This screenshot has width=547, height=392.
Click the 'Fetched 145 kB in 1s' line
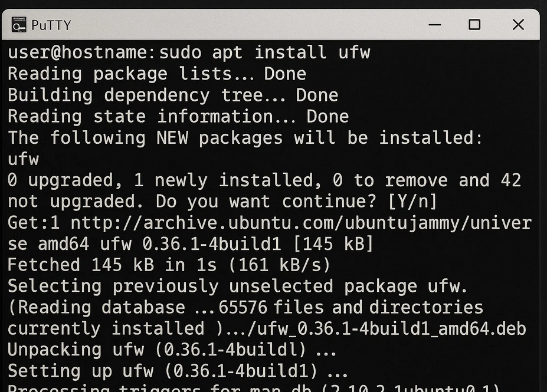[169, 265]
